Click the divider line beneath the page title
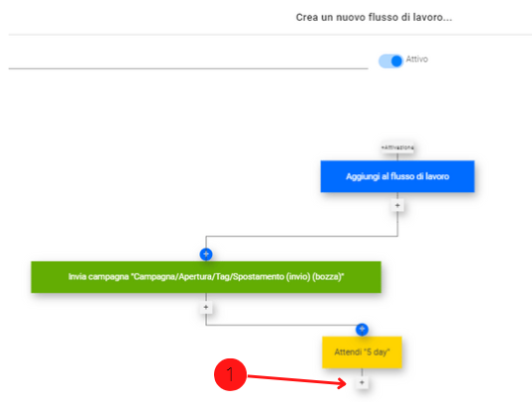Viewport: 532px width, 402px height. point(270,35)
